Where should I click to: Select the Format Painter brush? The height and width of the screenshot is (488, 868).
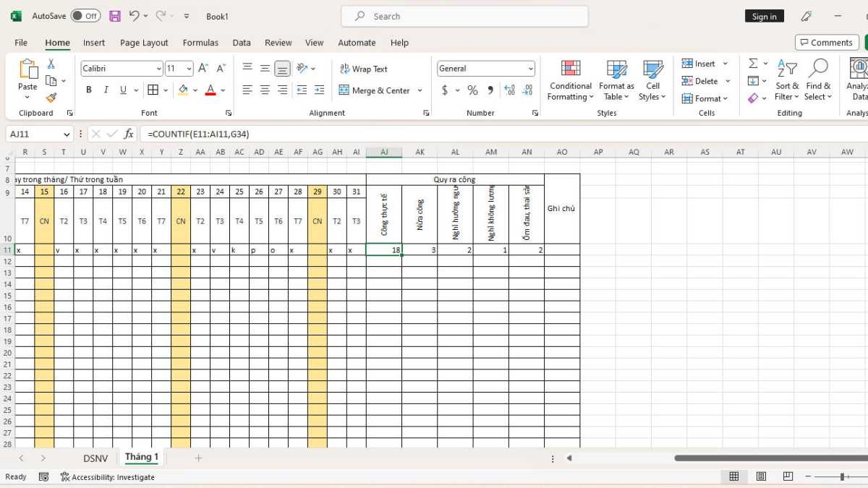(x=51, y=98)
